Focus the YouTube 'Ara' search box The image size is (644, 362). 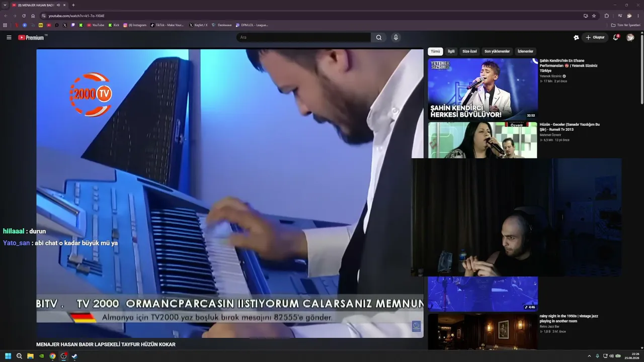coord(303,37)
